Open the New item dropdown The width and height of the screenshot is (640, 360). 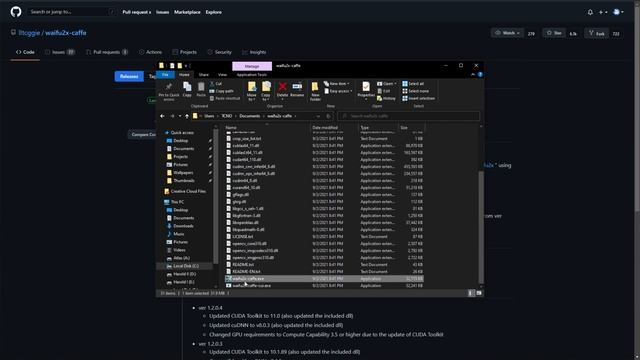337,84
